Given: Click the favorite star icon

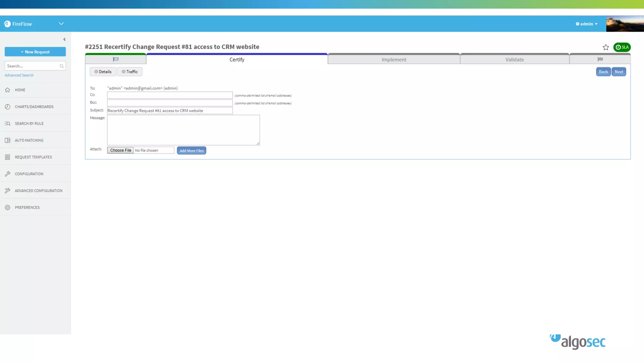Looking at the screenshot, I should 606,47.
